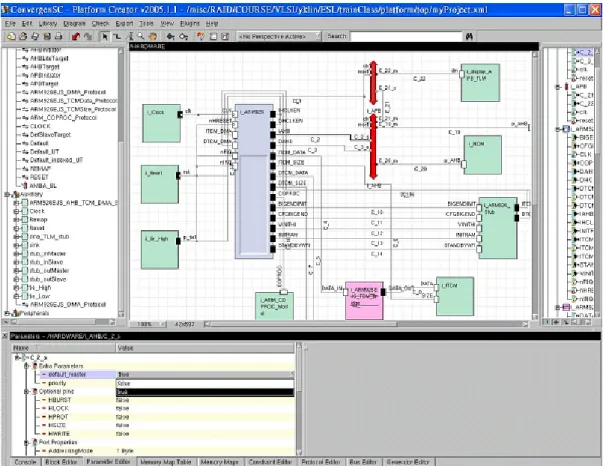603x466 pixels.
Task: Click the New project toolbar icon
Action: [x=12, y=37]
